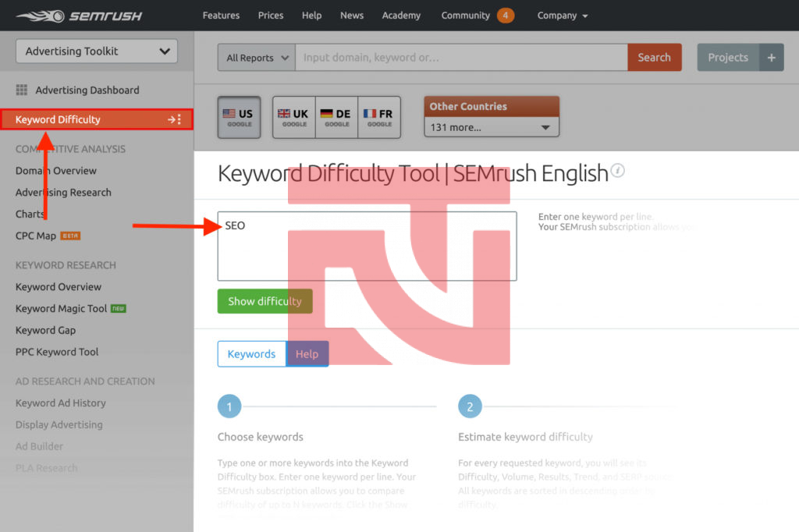799x532 pixels.
Task: Open the All Reports dropdown
Action: point(257,58)
